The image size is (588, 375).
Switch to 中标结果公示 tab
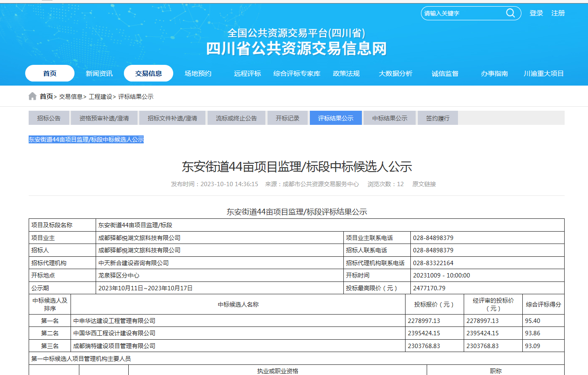(390, 118)
